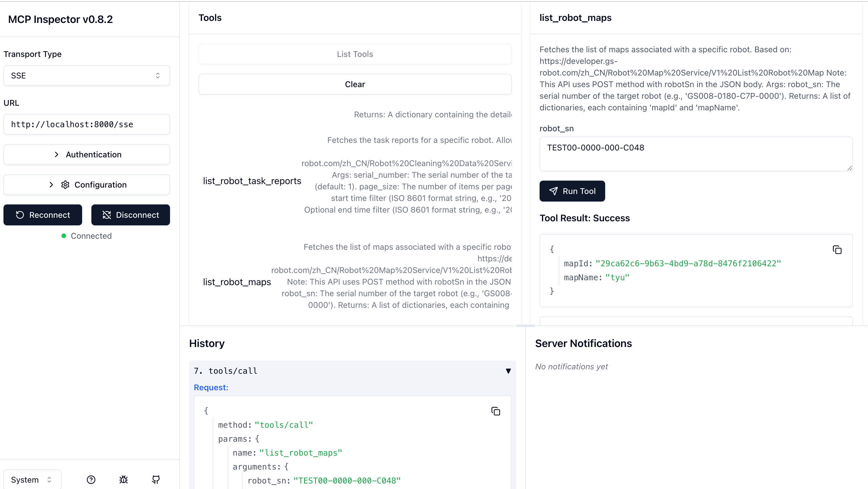868x489 pixels.
Task: Click the help question mark icon
Action: pyautogui.click(x=91, y=479)
